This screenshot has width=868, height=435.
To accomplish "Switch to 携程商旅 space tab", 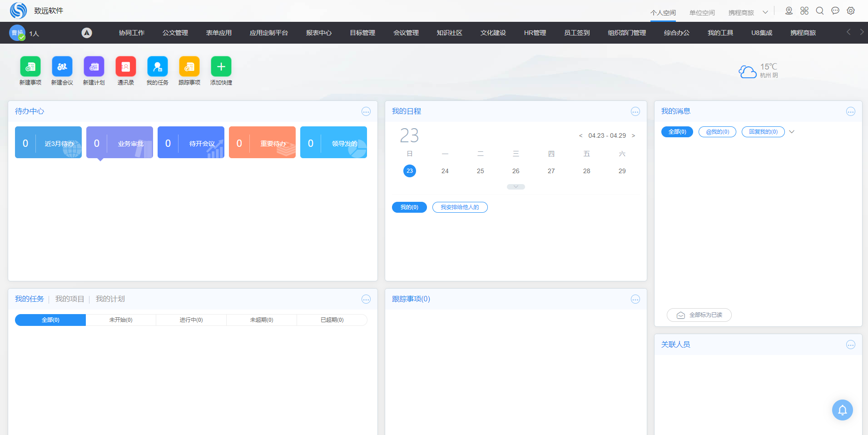I will point(741,13).
